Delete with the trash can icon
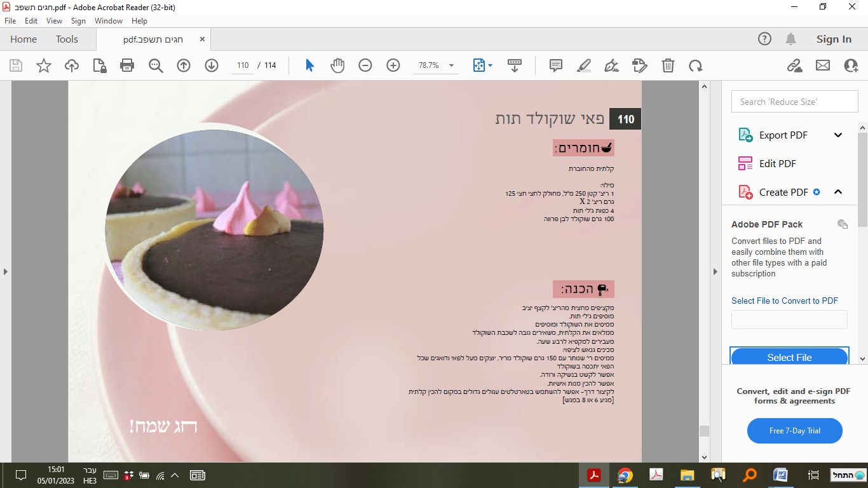868x488 pixels. pos(668,65)
